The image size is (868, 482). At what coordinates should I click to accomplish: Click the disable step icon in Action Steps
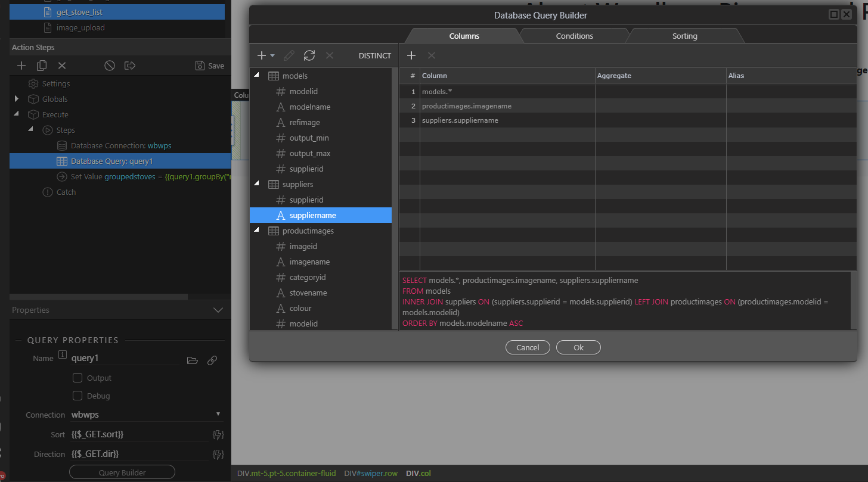(110, 66)
